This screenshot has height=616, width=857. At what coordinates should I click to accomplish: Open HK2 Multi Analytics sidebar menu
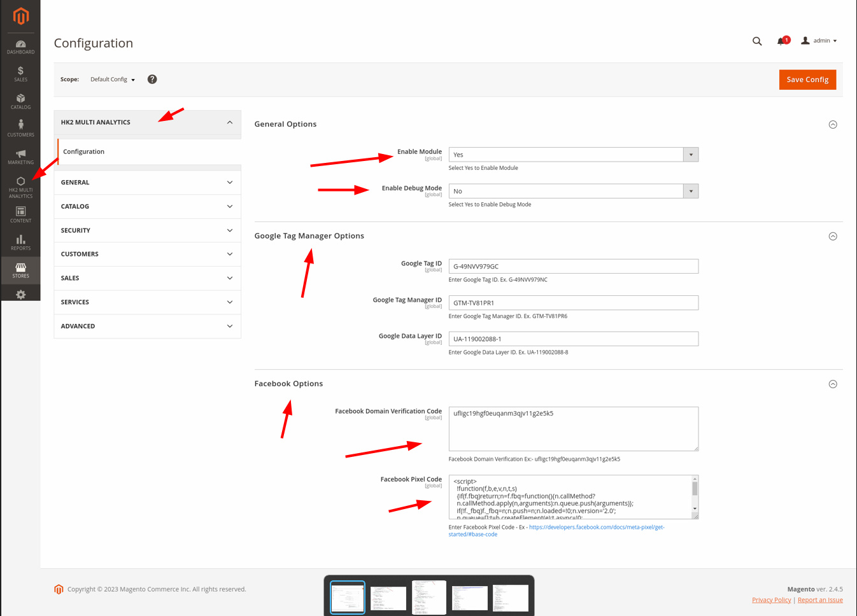21,188
